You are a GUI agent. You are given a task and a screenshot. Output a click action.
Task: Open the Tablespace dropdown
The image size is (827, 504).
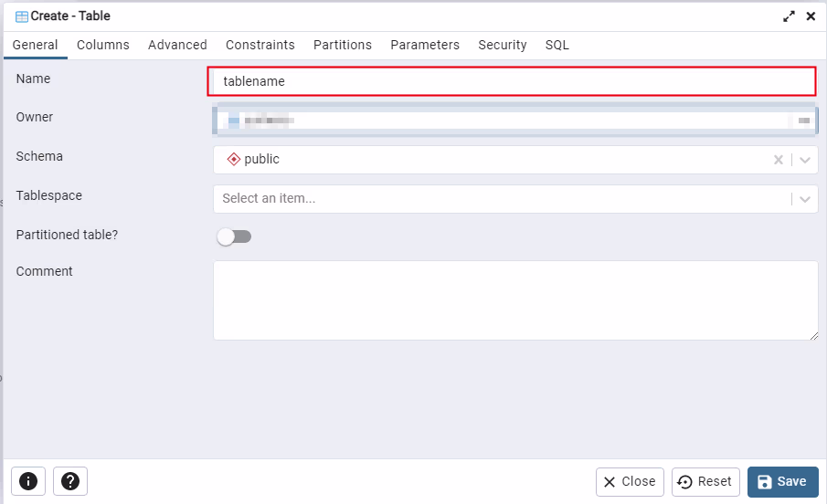(x=515, y=199)
